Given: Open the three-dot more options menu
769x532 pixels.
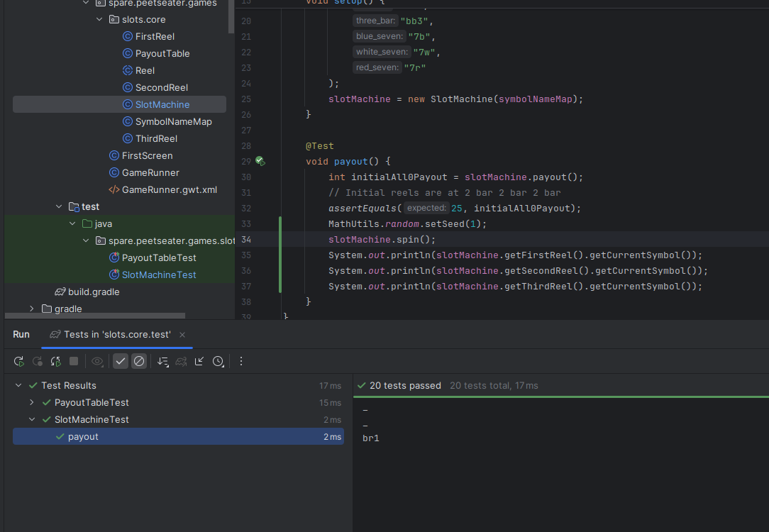Looking at the screenshot, I should (241, 362).
